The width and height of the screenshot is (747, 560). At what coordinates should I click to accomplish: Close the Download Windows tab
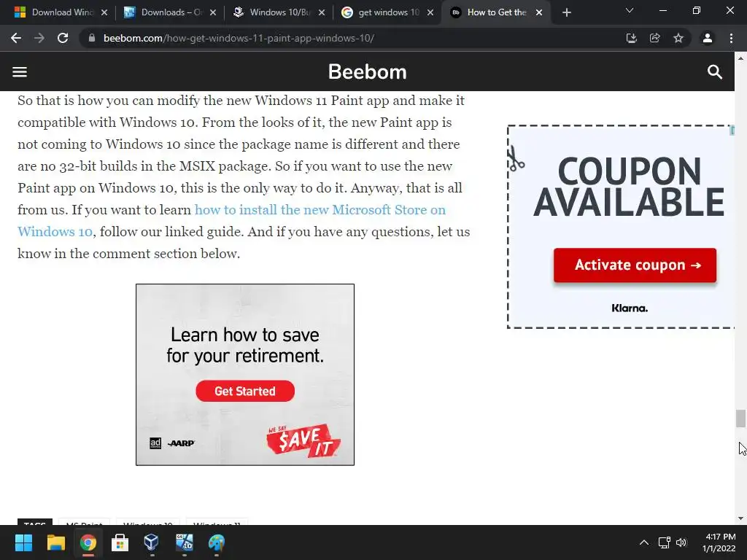[x=104, y=12]
